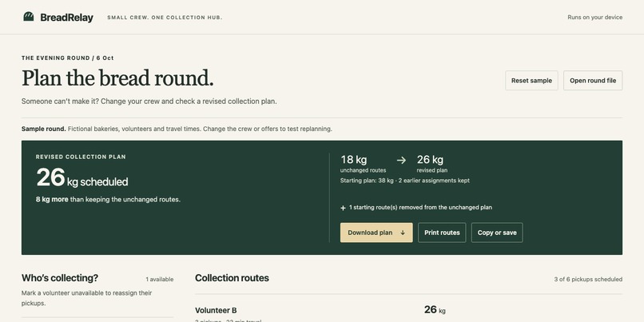Click the 'Runs on your device' text

point(594,18)
